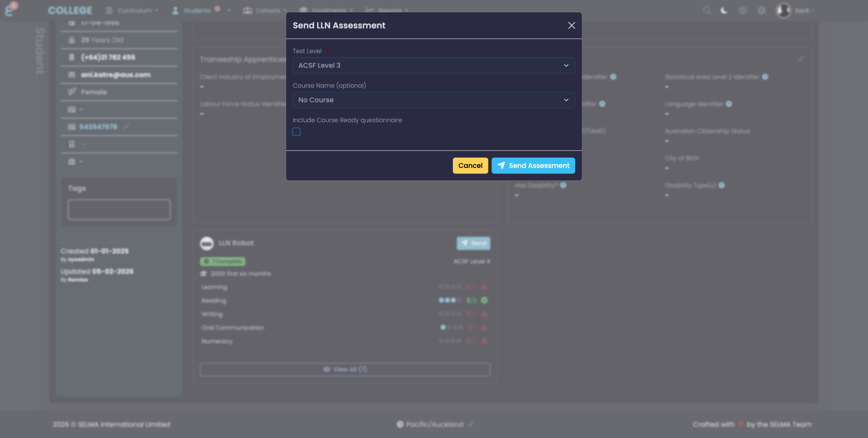Toggle dark mode with the moon icon
This screenshot has width=868, height=438.
(724, 10)
